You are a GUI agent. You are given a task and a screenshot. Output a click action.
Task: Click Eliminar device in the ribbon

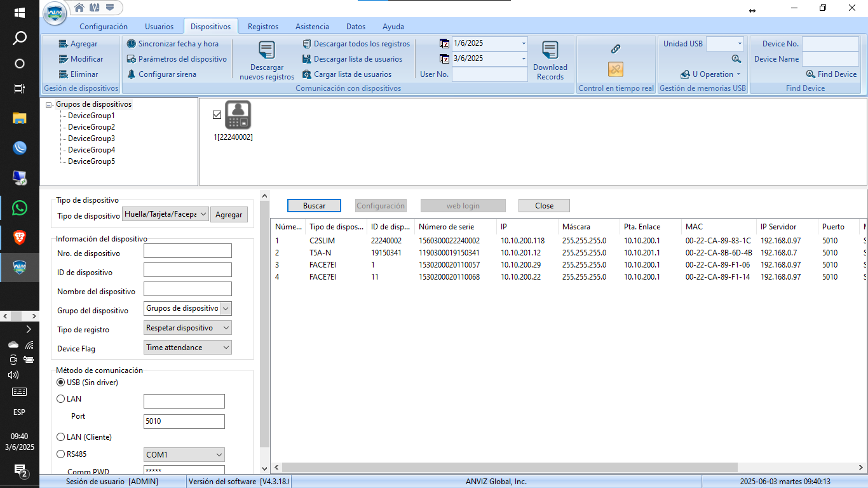pyautogui.click(x=78, y=74)
